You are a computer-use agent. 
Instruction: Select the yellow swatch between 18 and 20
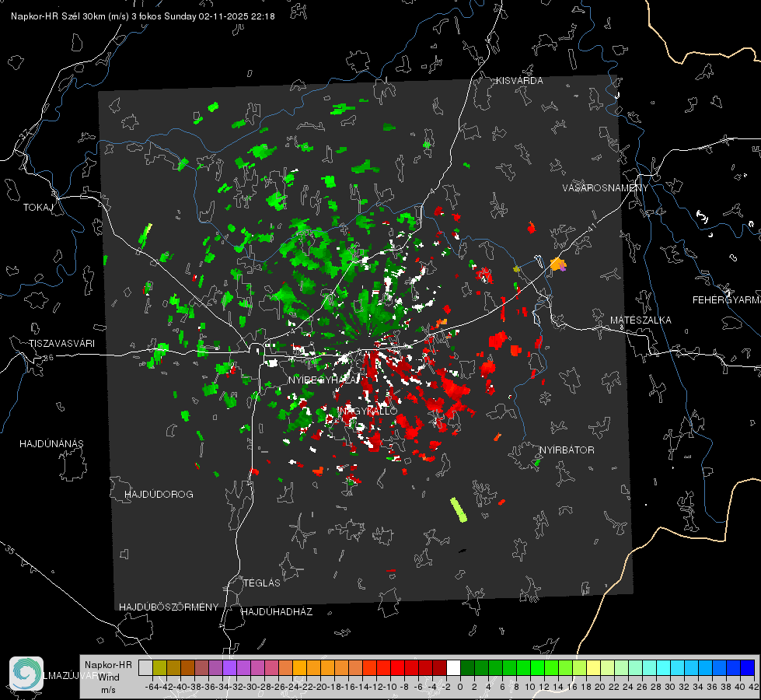click(593, 667)
